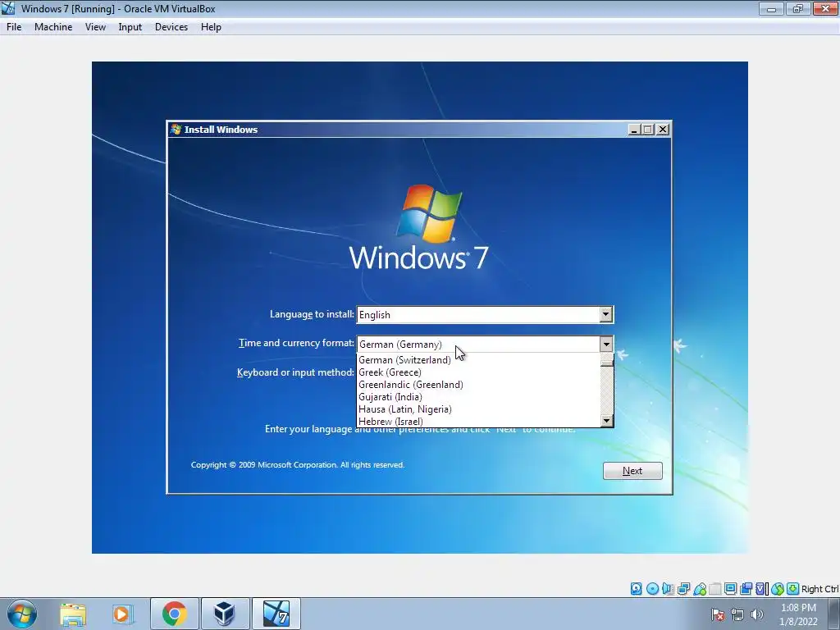Image resolution: width=840 pixels, height=630 pixels.
Task: Click the Keyboard or input method label
Action: [x=295, y=372]
